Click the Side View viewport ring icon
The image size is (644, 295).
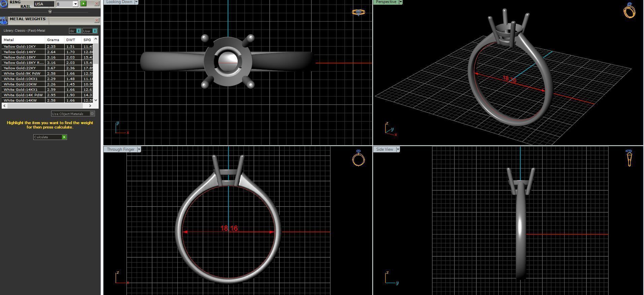point(629,158)
